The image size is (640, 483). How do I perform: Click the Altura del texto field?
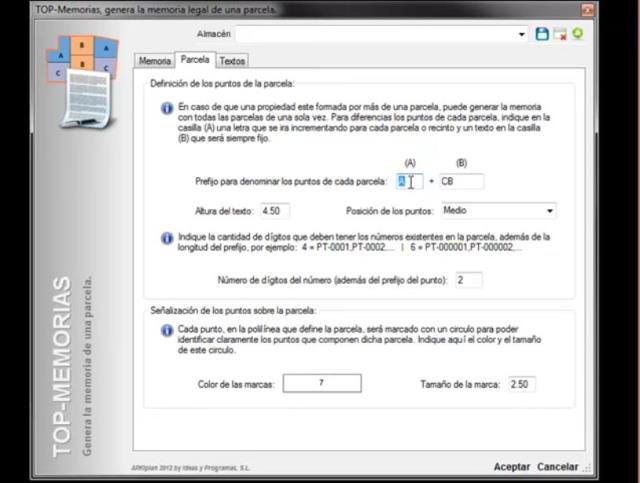pyautogui.click(x=275, y=211)
